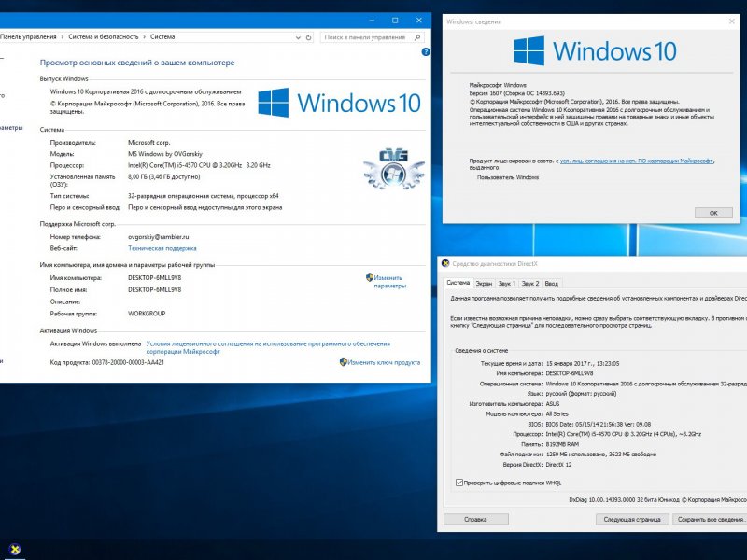Open the license agreement link in the about dialog

[637, 161]
